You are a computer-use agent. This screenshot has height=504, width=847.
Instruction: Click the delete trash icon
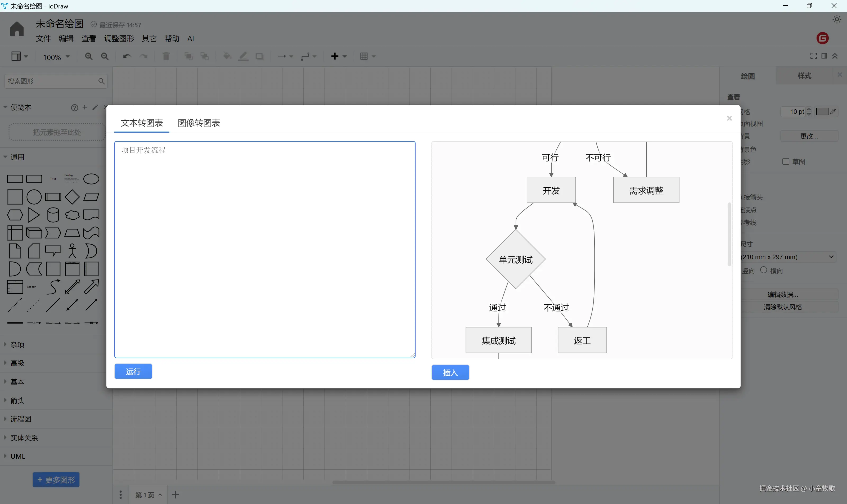pyautogui.click(x=166, y=56)
